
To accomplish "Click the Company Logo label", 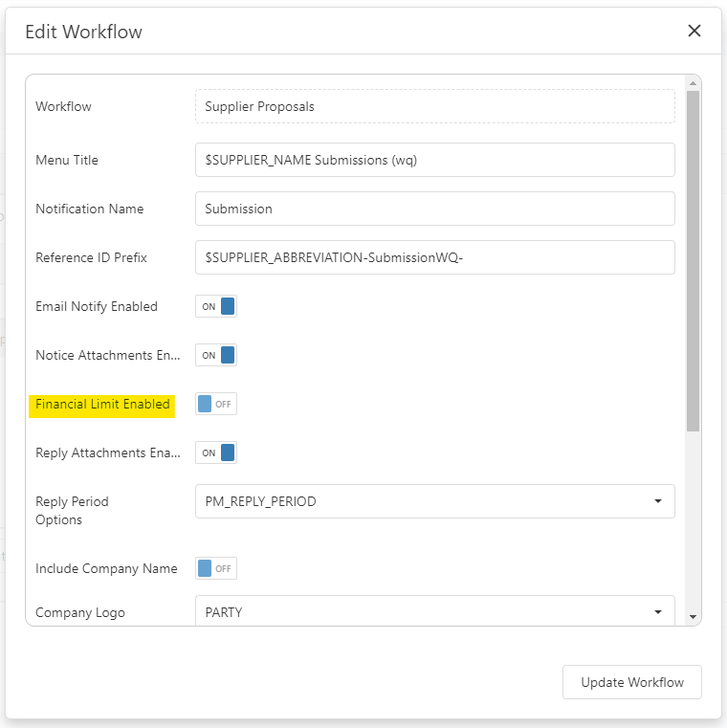I will pyautogui.click(x=80, y=612).
